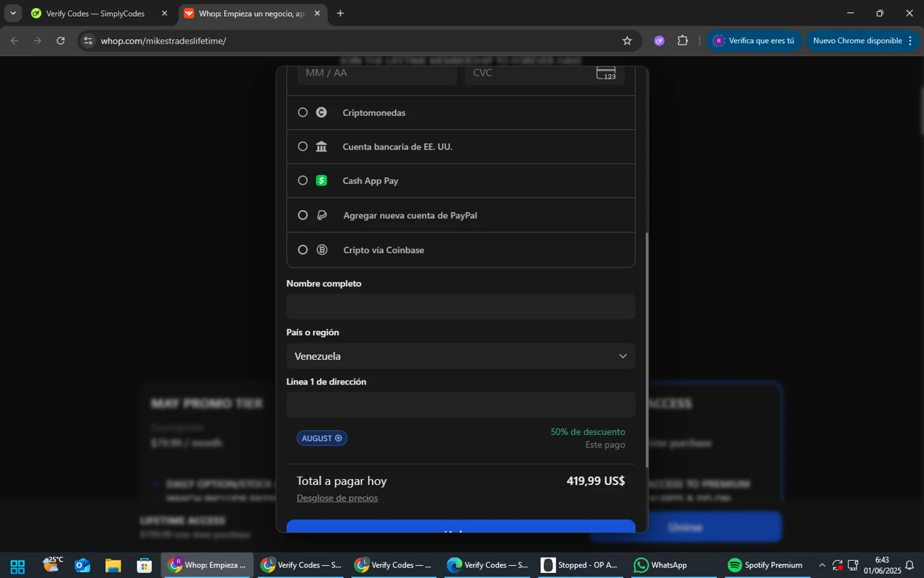Click the Nombre completo text field
This screenshot has height=578, width=924.
461,306
